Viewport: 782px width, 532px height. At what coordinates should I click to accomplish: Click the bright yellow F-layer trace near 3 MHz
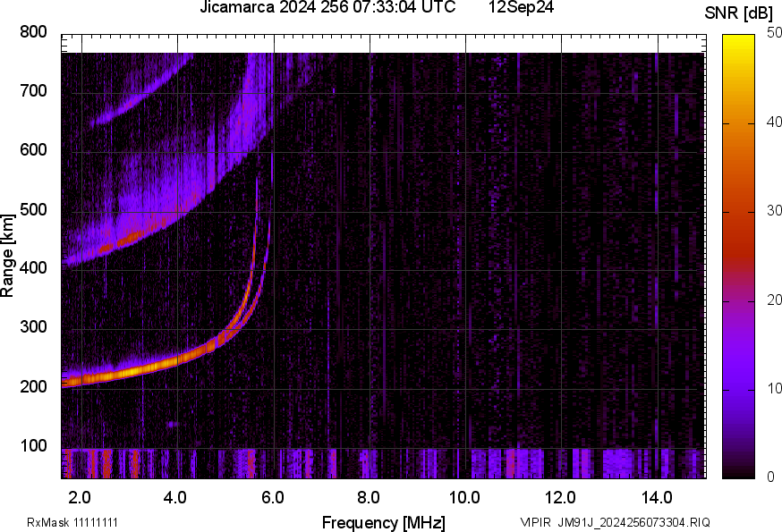pos(130,370)
